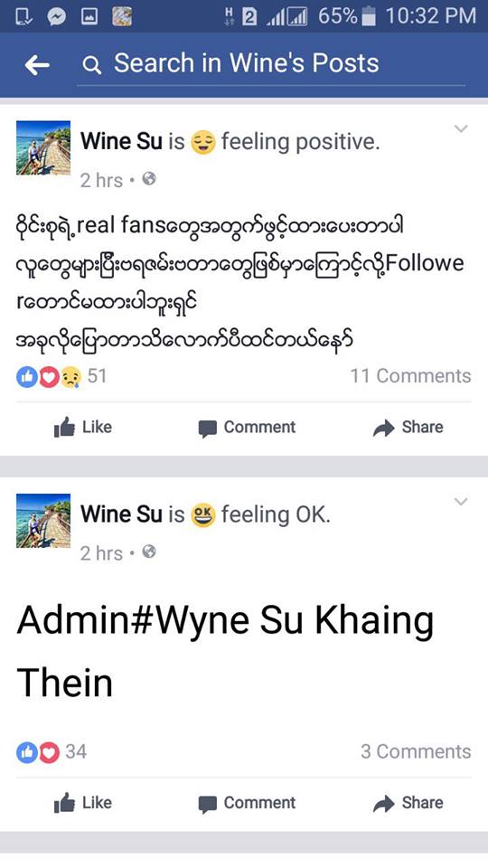Tap the Messenger notification icon in status bar
This screenshot has width=488, height=868.
pos(56,17)
